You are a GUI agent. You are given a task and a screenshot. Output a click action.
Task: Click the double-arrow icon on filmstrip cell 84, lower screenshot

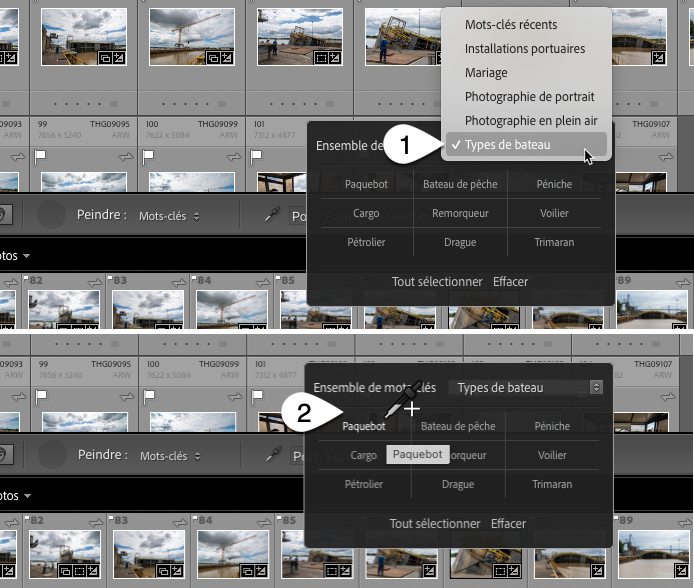pyautogui.click(x=264, y=523)
